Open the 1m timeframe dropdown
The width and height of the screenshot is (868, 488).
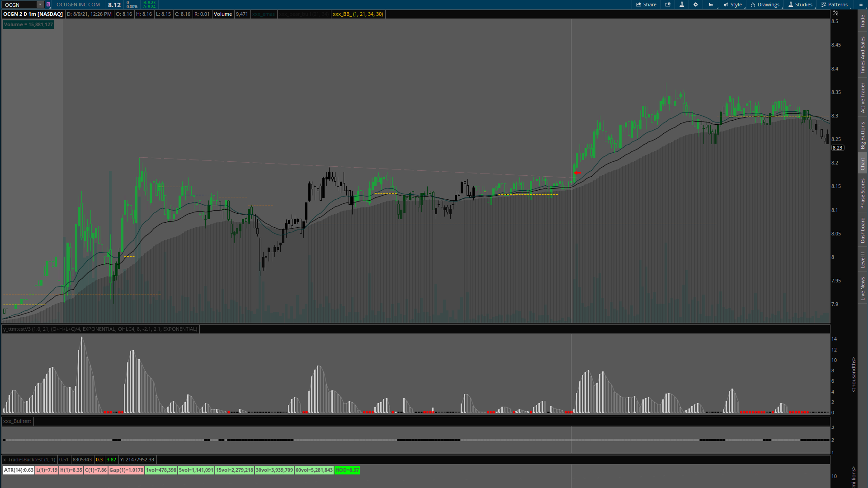[712, 5]
